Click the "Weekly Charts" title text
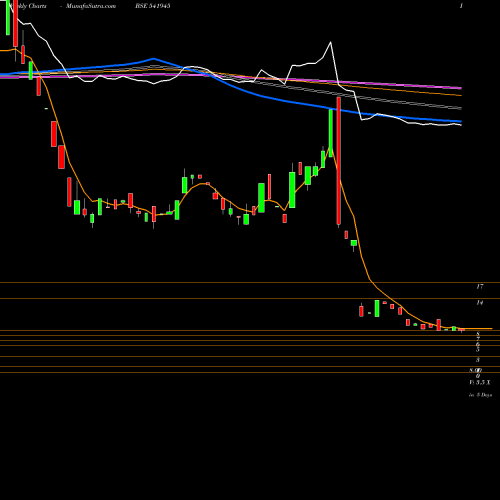The height and width of the screenshot is (500, 500). 28,6
